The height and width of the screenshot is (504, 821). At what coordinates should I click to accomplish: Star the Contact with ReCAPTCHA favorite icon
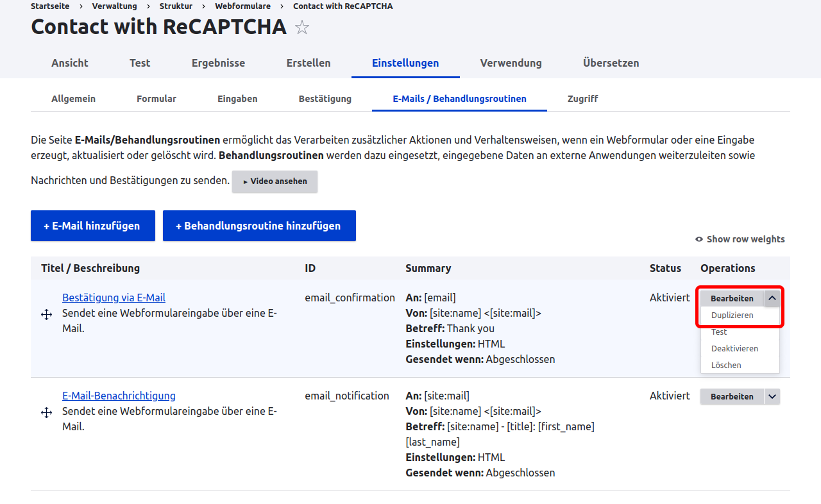(302, 28)
